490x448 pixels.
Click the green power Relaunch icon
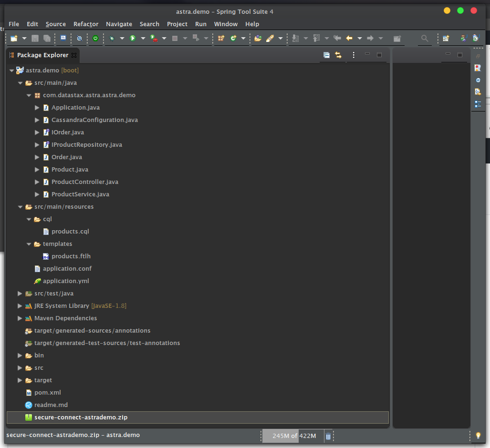point(95,38)
